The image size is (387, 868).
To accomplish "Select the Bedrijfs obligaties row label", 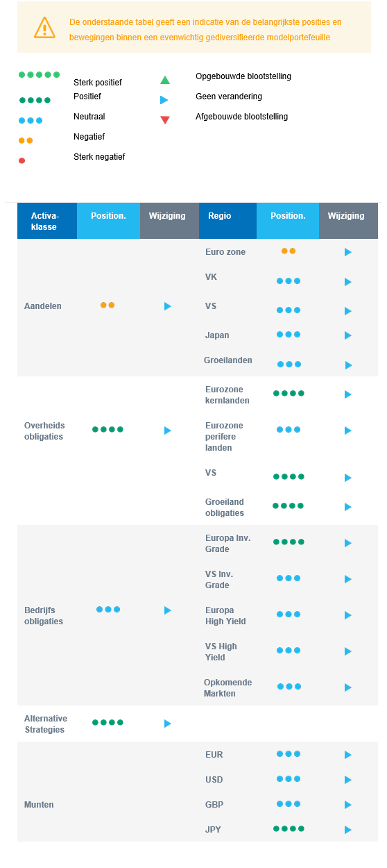I will click(44, 616).
